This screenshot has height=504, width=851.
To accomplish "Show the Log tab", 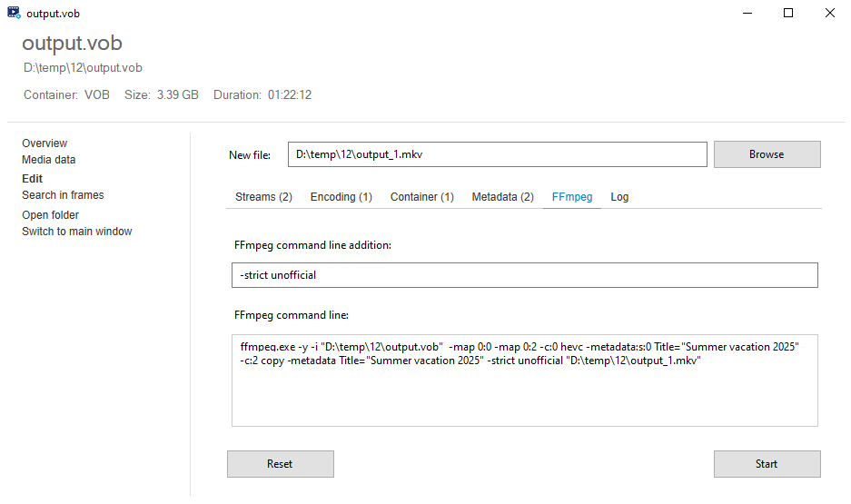I will [619, 197].
